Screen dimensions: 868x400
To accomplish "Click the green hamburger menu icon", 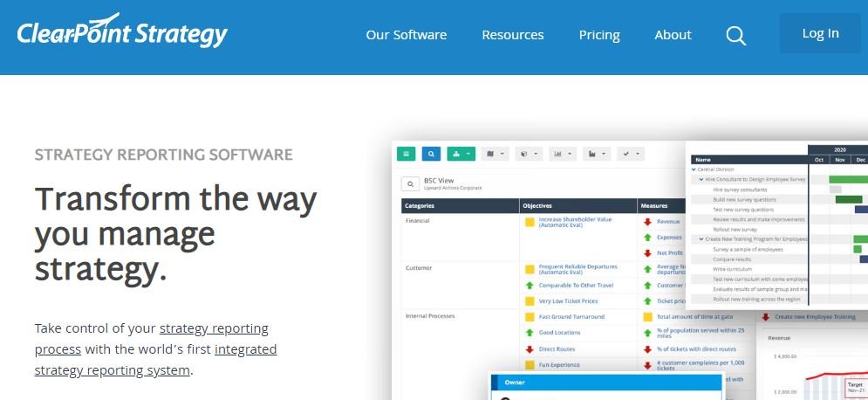I will tap(407, 154).
